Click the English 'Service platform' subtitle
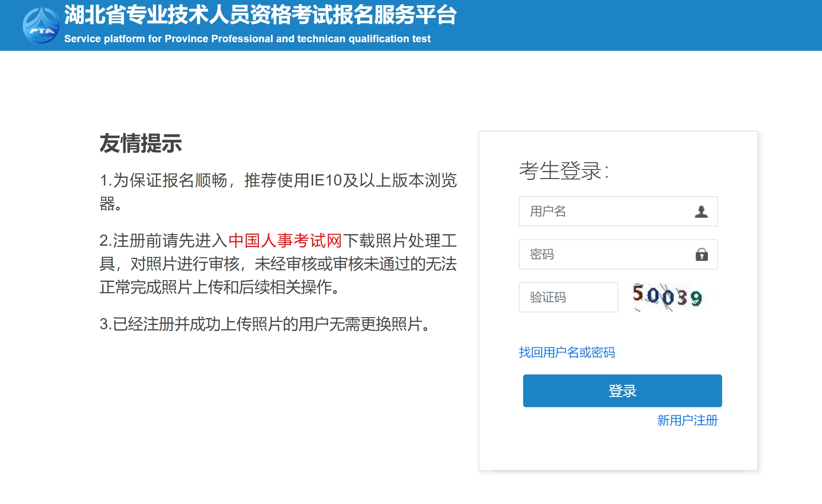Viewport: 822px width, 504px height. pos(247,39)
